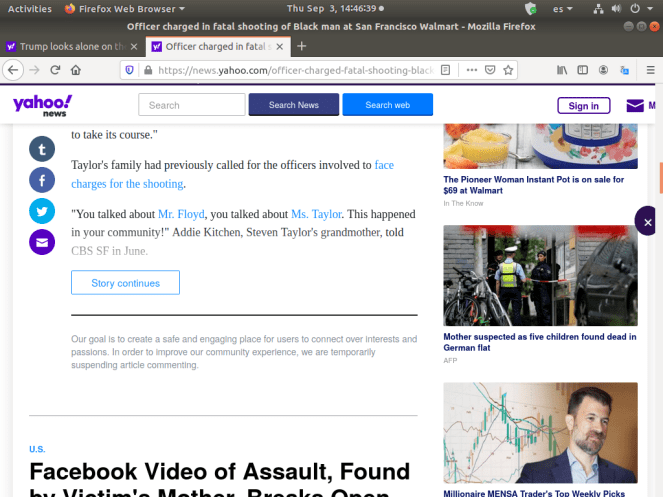Open page actions three-dot menu
Viewport: 663px width, 497px height.
471,70
